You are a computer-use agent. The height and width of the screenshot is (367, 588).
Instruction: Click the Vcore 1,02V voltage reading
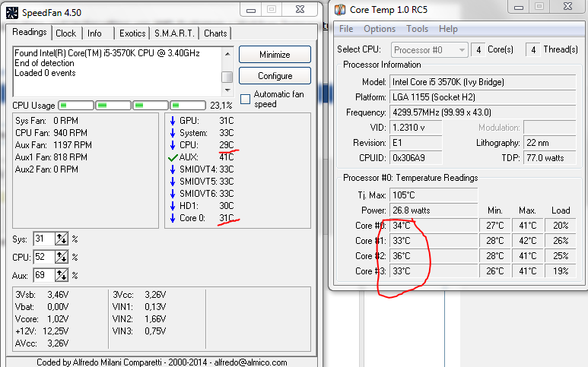point(42,319)
